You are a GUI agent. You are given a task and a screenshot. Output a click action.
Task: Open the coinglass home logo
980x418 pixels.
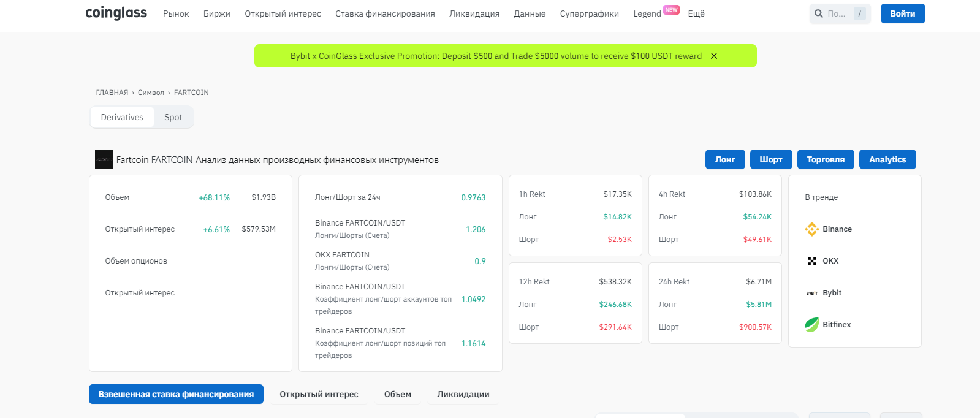[x=116, y=13]
